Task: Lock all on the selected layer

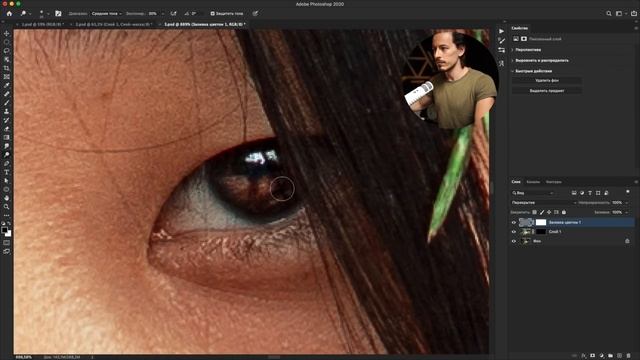Action: point(564,212)
